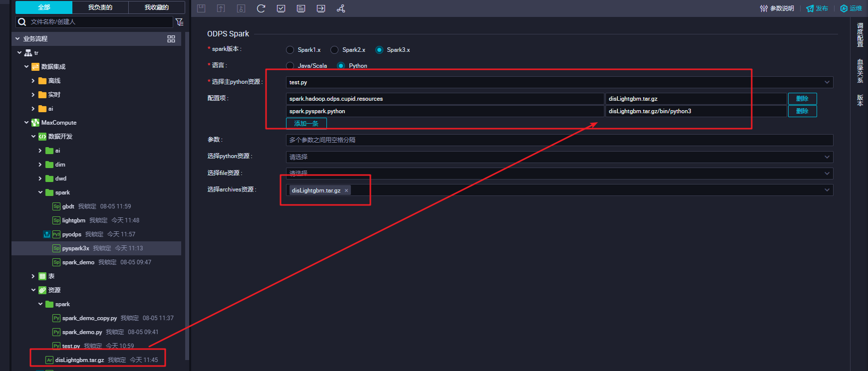Screen dimensions: 868x371
Task: Click the MaxCompute node icon
Action: [35, 123]
